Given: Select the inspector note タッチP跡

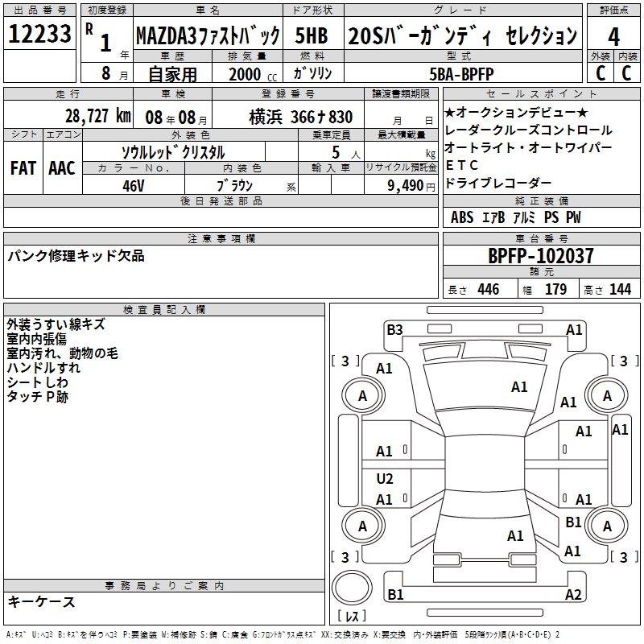Looking at the screenshot, I should [37, 396].
